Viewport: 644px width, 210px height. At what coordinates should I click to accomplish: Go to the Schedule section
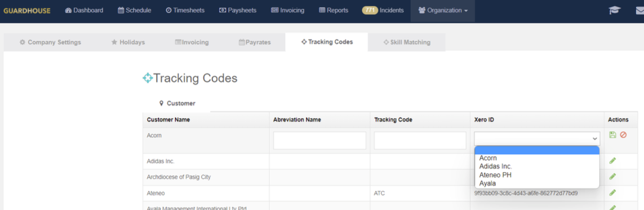(134, 10)
